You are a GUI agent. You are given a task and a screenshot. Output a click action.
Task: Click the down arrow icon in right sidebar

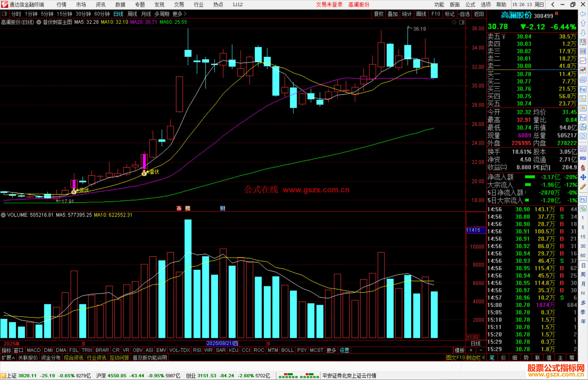click(x=583, y=33)
